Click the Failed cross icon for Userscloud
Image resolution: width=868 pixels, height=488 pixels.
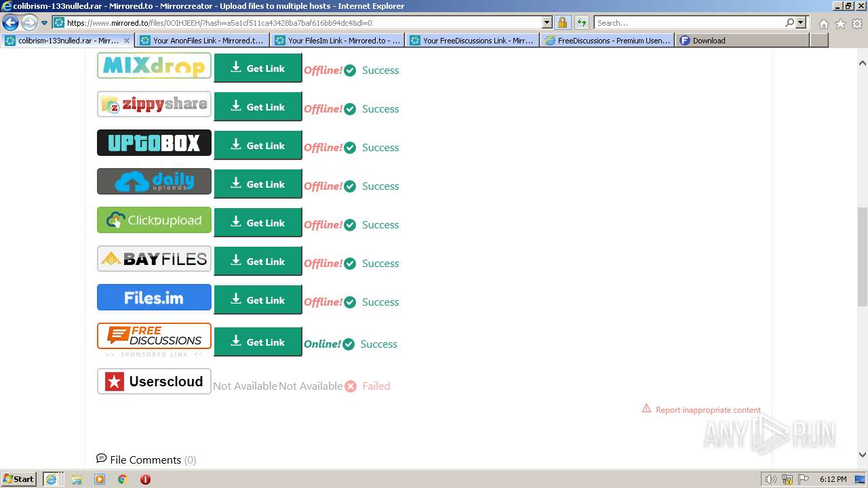(x=351, y=386)
